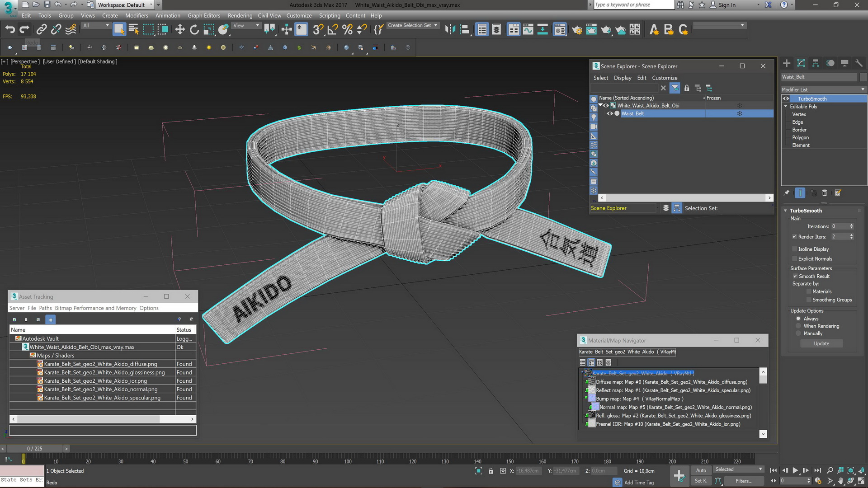Image resolution: width=868 pixels, height=488 pixels.
Task: Enable Explicit Normals checkbox
Action: pyautogui.click(x=794, y=259)
